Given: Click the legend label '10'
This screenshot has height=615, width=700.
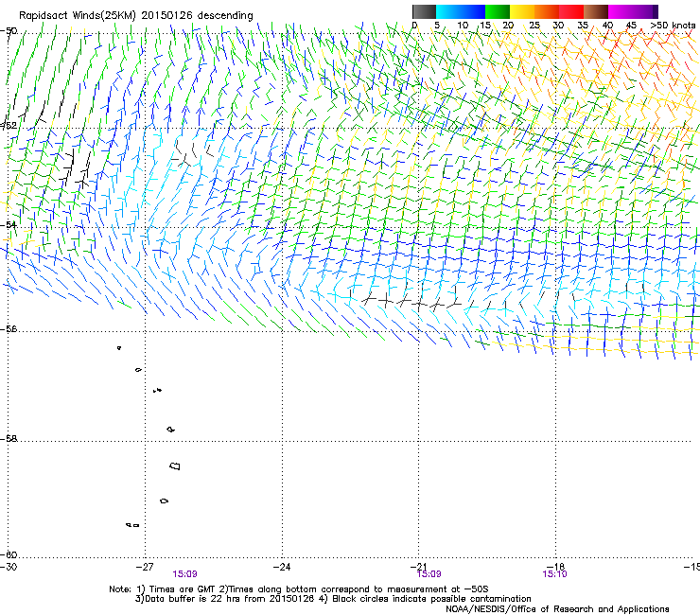Looking at the screenshot, I should coord(463,25).
